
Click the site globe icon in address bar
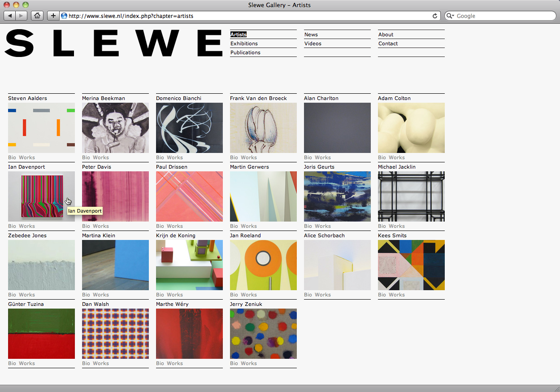pos(64,16)
